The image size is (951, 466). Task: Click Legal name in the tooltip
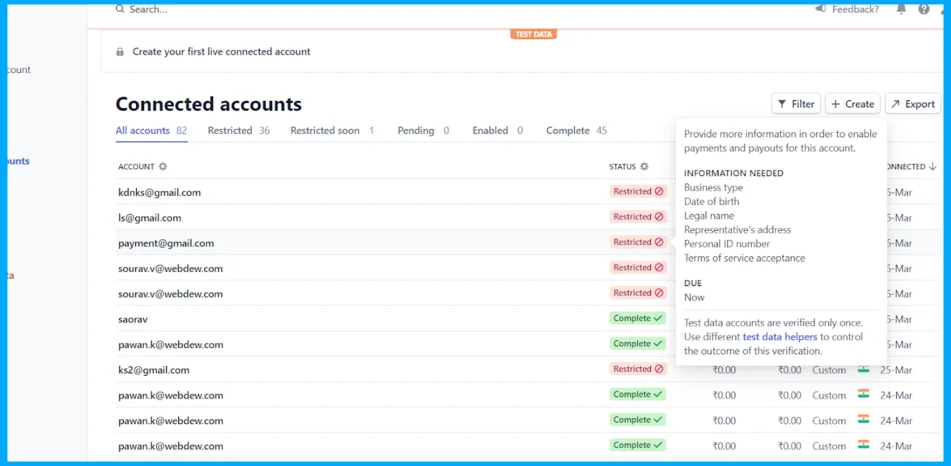pyautogui.click(x=709, y=215)
